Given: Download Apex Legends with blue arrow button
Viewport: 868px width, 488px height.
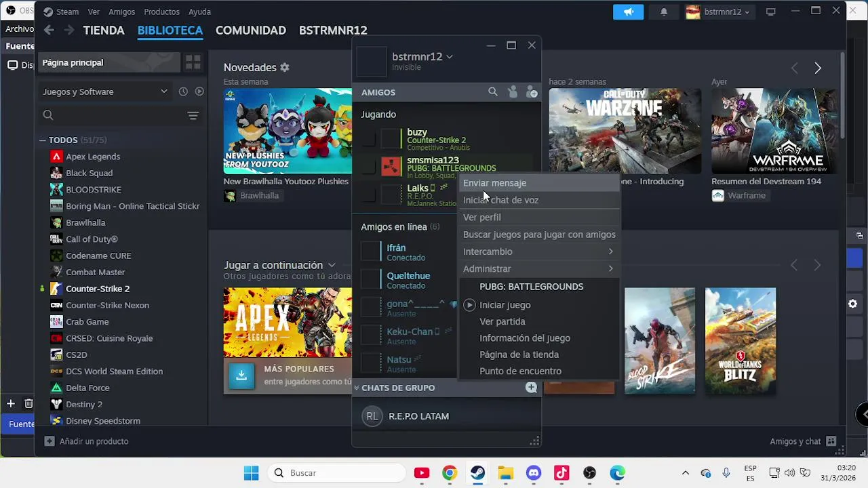Looking at the screenshot, I should pos(241,375).
